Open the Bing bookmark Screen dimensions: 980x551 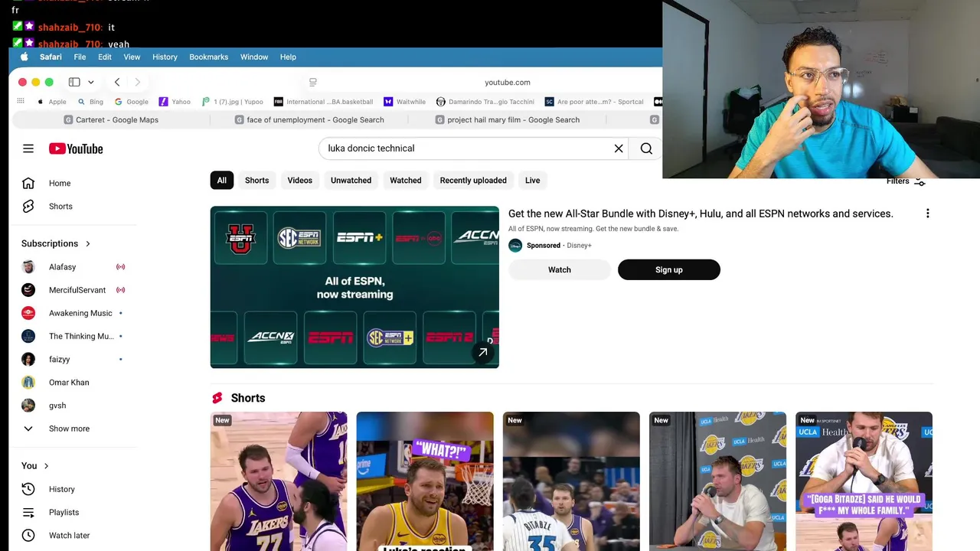pyautogui.click(x=90, y=102)
